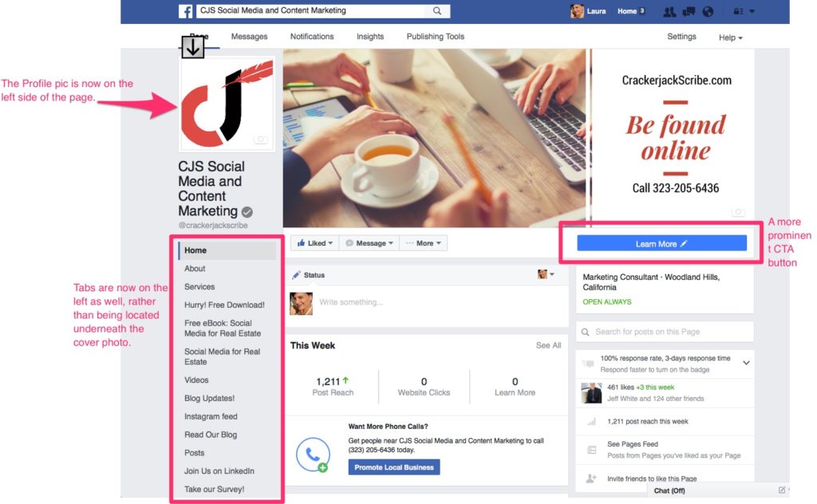This screenshot has width=817, height=504.
Task: Click the search magnifier icon
Action: pyautogui.click(x=437, y=11)
